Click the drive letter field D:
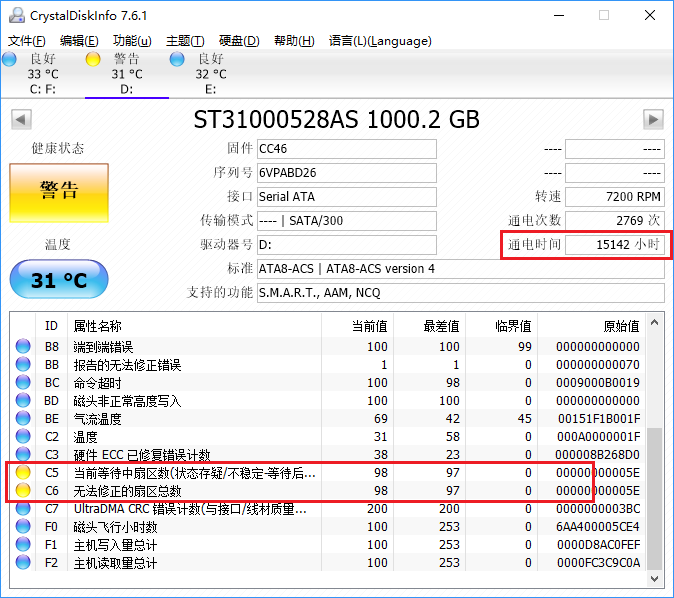The width and height of the screenshot is (674, 598). (x=347, y=245)
